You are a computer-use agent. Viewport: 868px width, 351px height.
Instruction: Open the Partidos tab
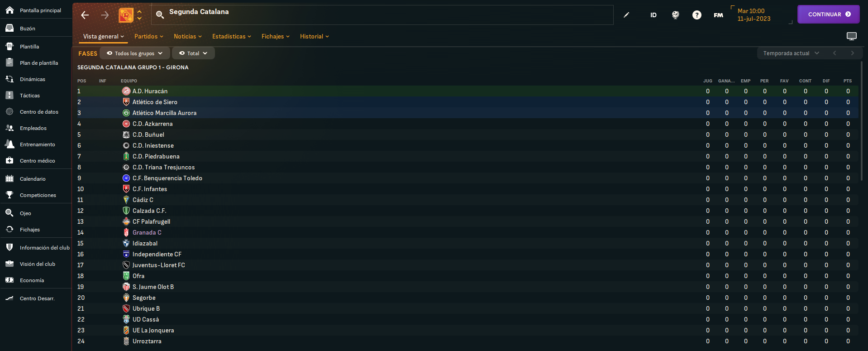[x=148, y=36]
